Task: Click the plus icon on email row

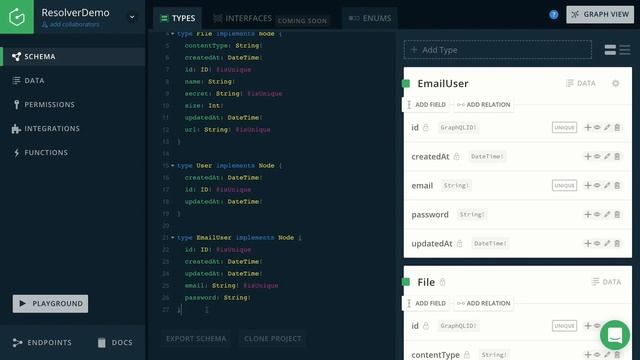Action: pyautogui.click(x=588, y=185)
